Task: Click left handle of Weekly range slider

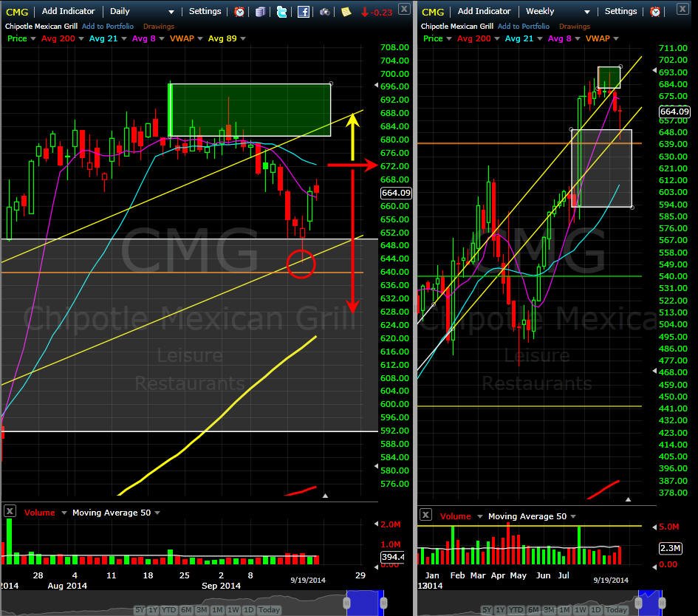Action: (x=638, y=603)
